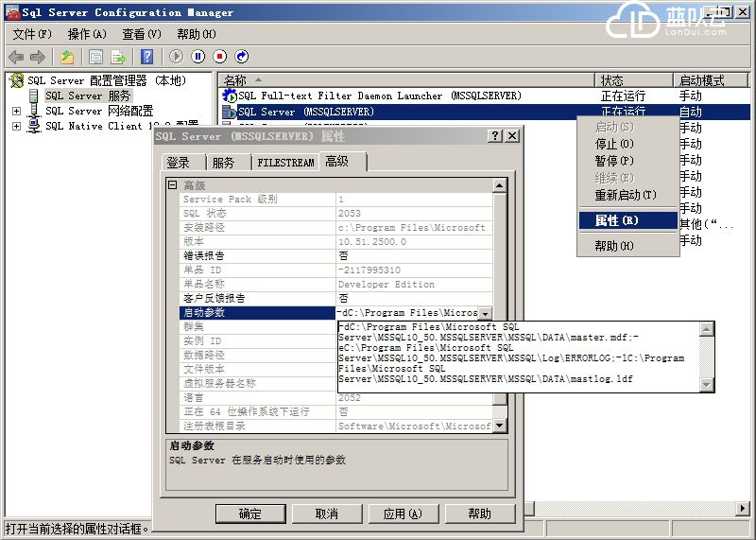Viewport: 756px width, 540px height.
Task: Click the SQL Server (MSSQLSERVER) service row icon
Action: [x=229, y=112]
